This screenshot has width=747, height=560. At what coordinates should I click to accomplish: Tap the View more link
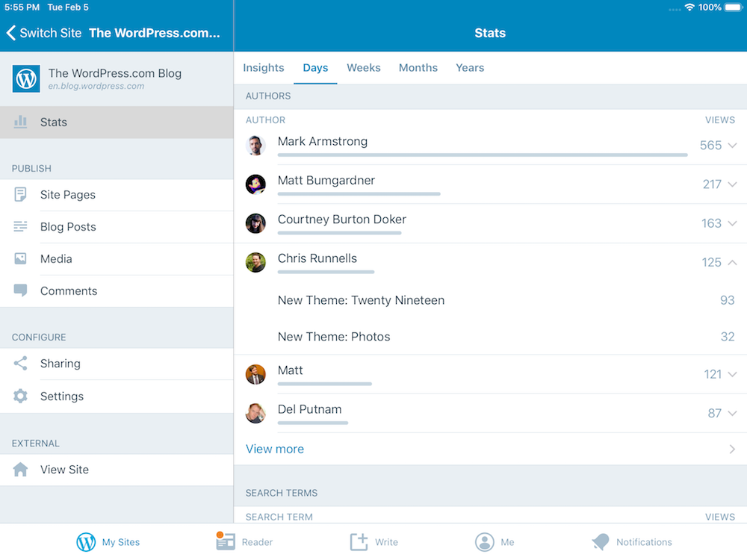pyautogui.click(x=274, y=449)
